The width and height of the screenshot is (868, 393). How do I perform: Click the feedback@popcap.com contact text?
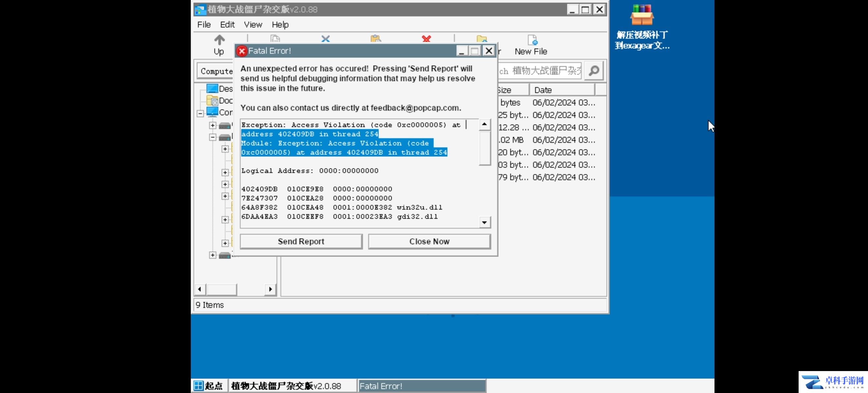pyautogui.click(x=415, y=108)
